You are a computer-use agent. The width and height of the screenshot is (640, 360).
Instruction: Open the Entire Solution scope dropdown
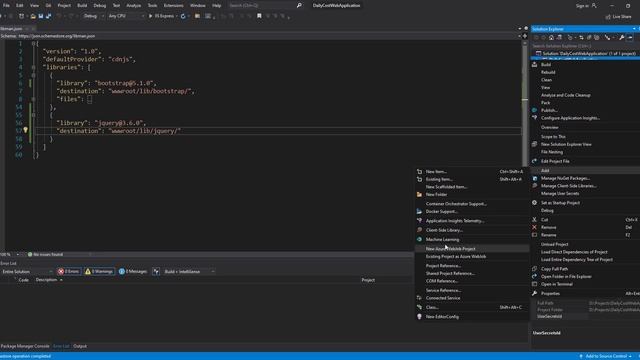[27, 271]
